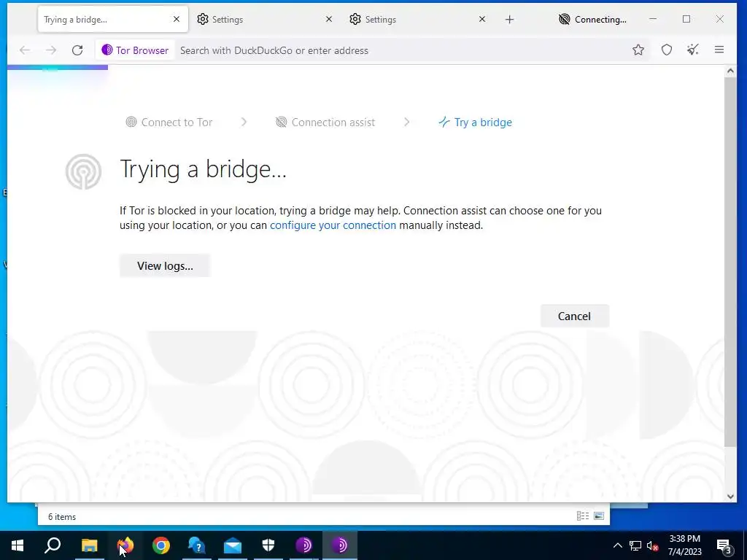Click the New Identity broom icon
The height and width of the screenshot is (560, 747).
(693, 50)
